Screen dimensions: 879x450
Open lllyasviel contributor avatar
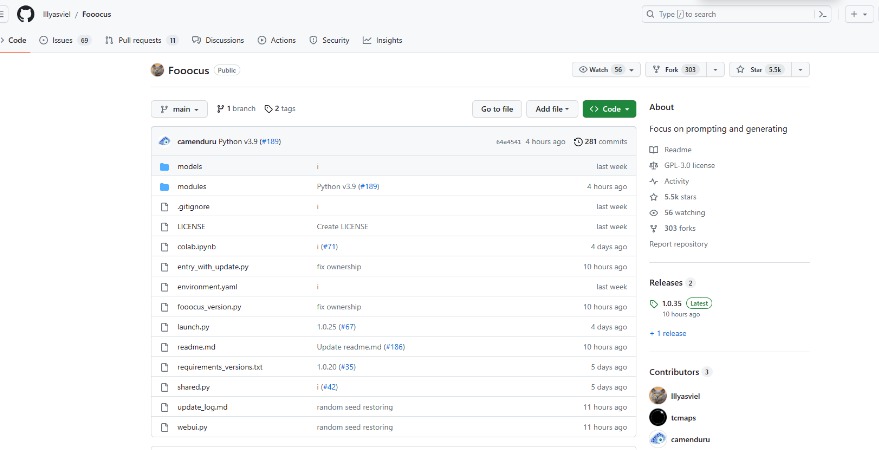[658, 396]
